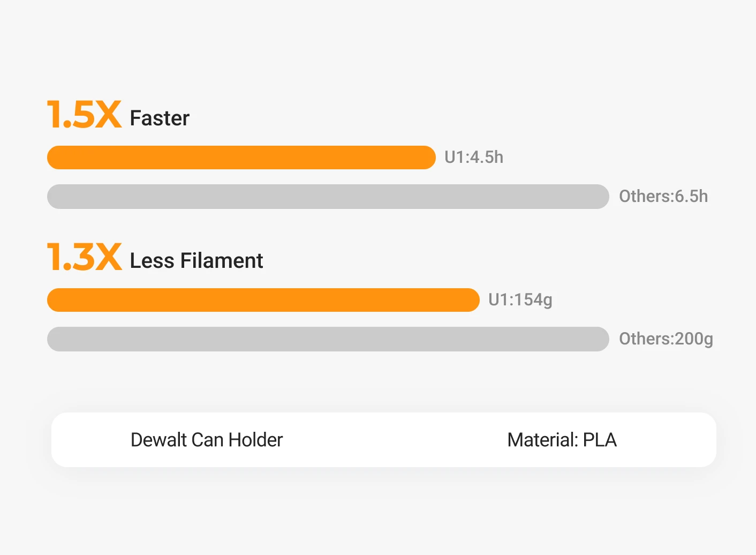The width and height of the screenshot is (756, 555).
Task: Select the gray Others 200g filament bar
Action: (328, 339)
